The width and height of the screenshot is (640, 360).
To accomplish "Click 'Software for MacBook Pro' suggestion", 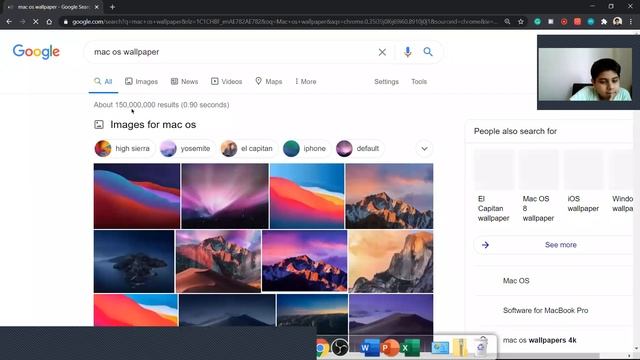I will [545, 311].
